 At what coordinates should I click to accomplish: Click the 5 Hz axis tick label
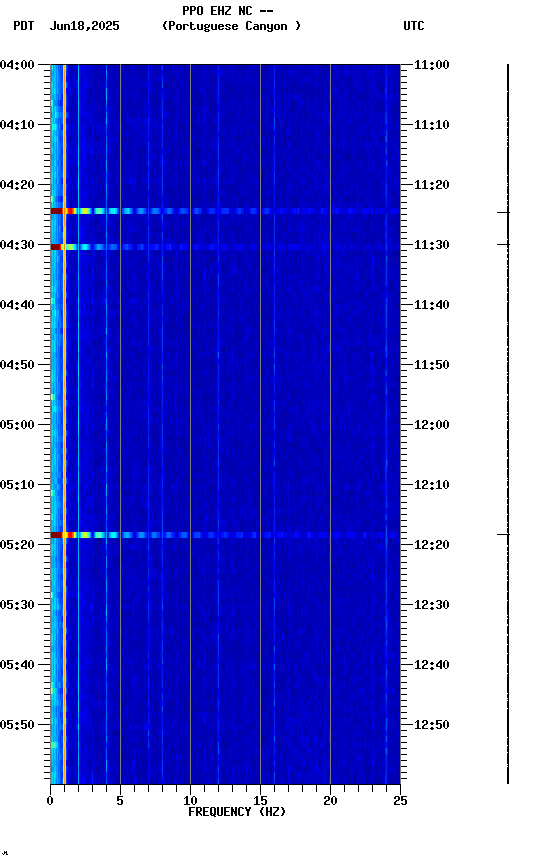pyautogui.click(x=120, y=801)
